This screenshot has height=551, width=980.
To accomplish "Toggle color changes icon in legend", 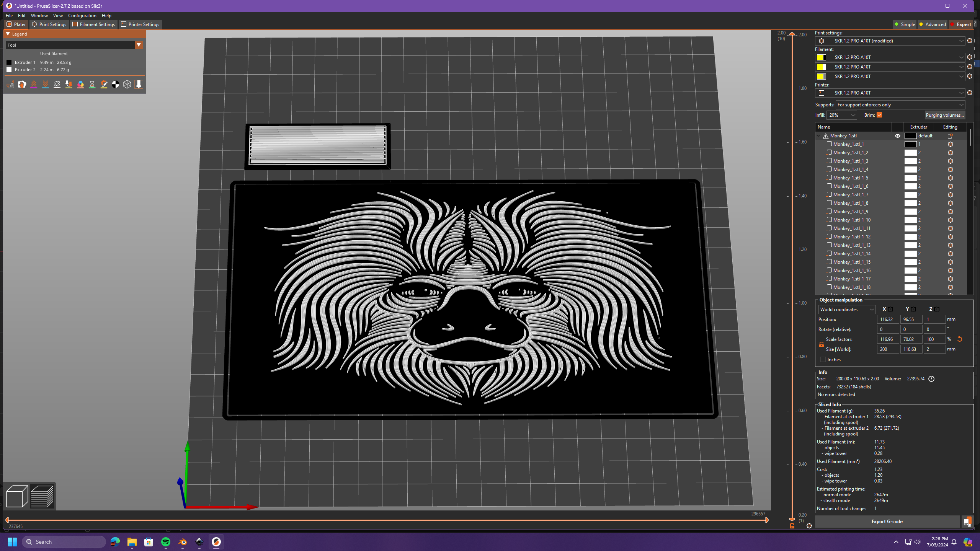I will point(80,84).
